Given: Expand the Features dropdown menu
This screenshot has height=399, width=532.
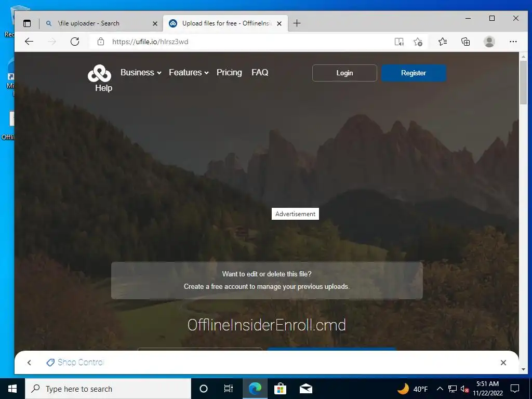Looking at the screenshot, I should 189,72.
